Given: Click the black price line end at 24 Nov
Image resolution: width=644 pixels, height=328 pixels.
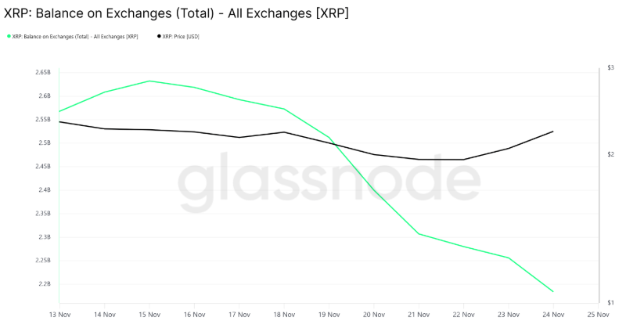Looking at the screenshot, I should pyautogui.click(x=553, y=132).
